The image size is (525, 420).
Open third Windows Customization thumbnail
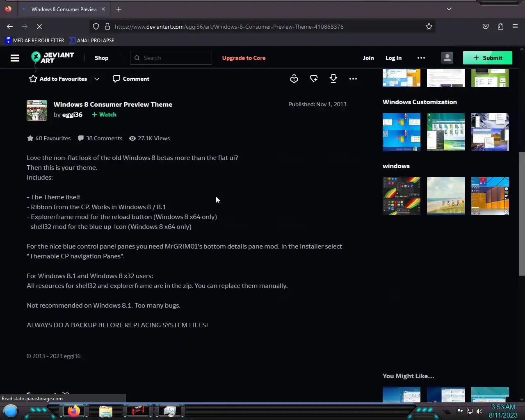[490, 132]
